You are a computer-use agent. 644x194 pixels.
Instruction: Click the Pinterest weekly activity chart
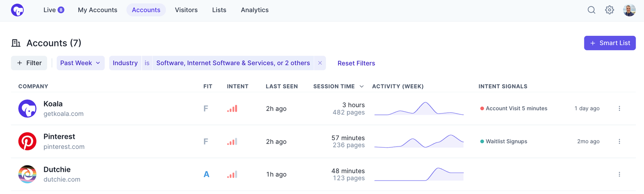pyautogui.click(x=419, y=141)
